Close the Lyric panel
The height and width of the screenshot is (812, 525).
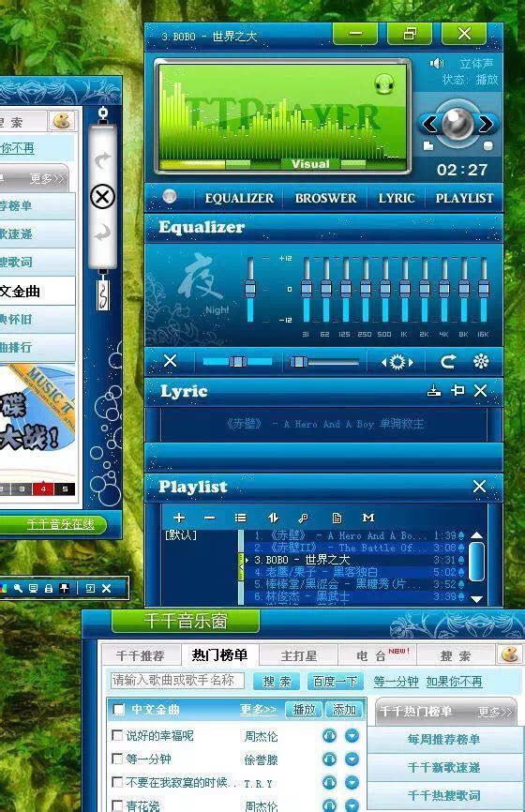point(481,390)
